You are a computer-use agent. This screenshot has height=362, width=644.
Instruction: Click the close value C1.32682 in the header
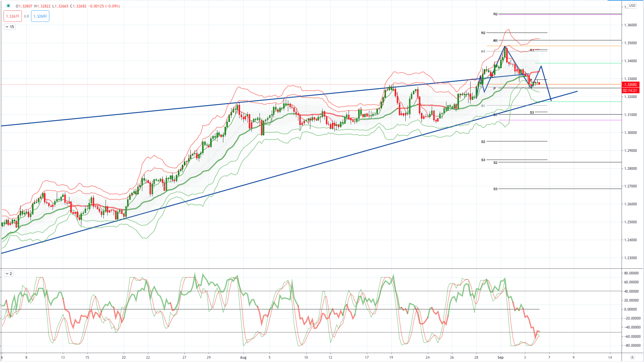pos(78,6)
